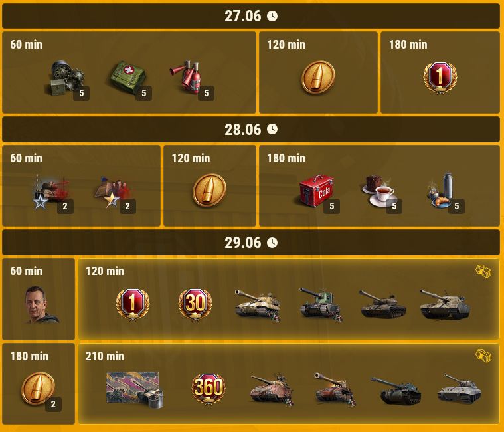Select the camouflage style with paint can
The image size is (504, 432).
pos(134,389)
